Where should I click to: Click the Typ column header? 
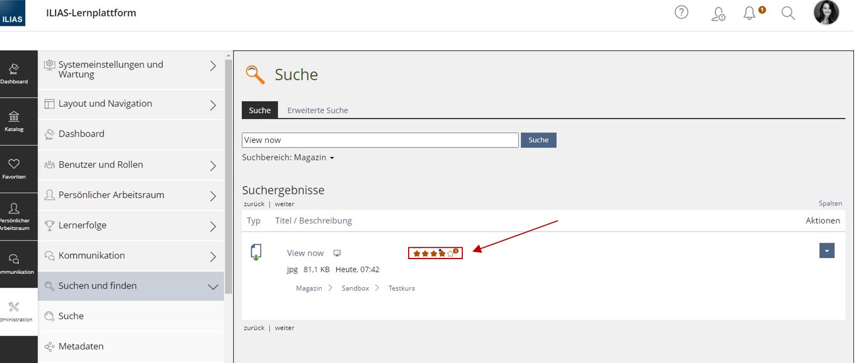[254, 221]
